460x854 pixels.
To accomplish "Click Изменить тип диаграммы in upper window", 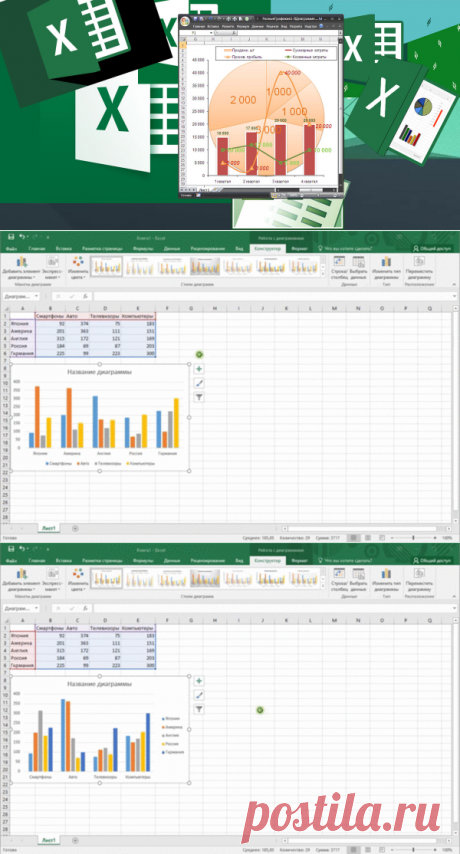I will tap(386, 267).
